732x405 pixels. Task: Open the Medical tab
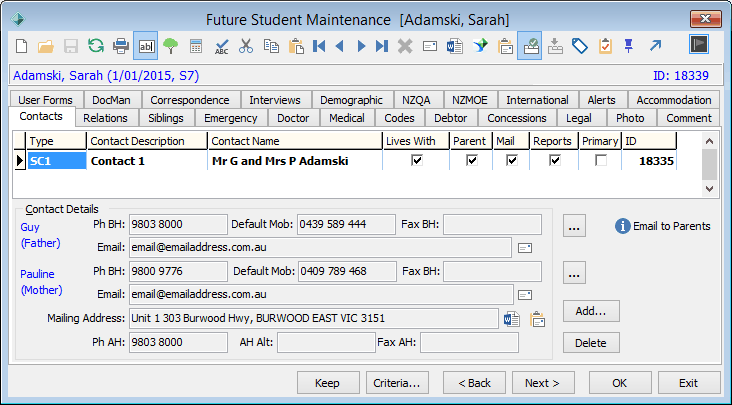click(x=347, y=118)
